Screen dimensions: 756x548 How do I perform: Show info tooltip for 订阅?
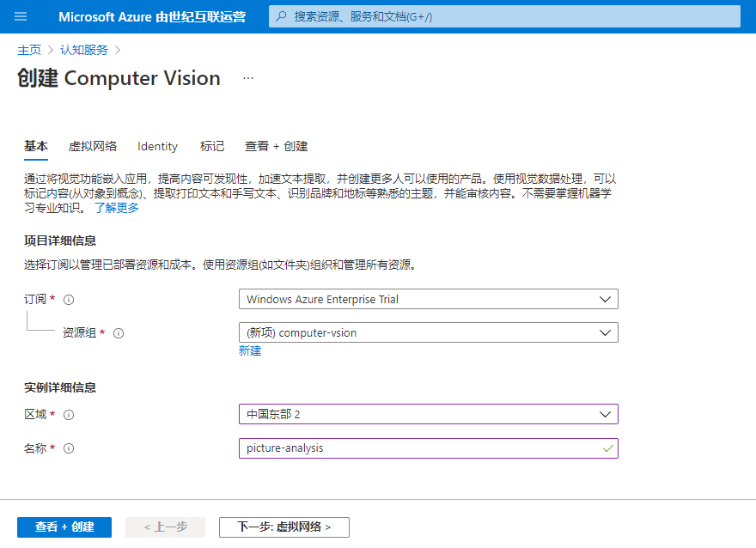(69, 300)
